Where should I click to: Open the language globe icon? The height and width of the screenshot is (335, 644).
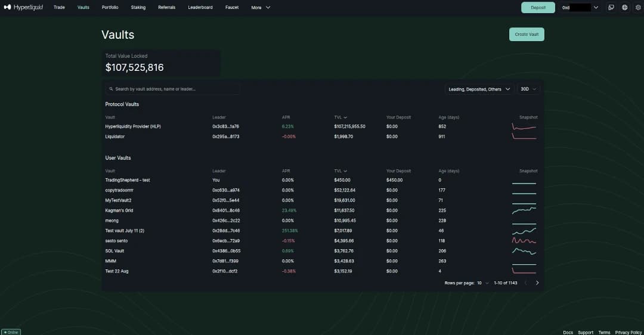pos(625,7)
